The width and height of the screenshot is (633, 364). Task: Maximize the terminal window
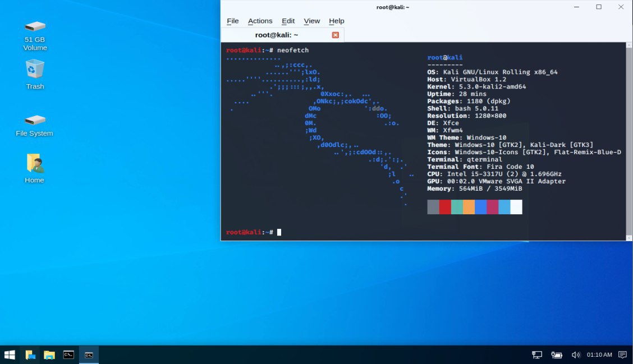pyautogui.click(x=599, y=7)
